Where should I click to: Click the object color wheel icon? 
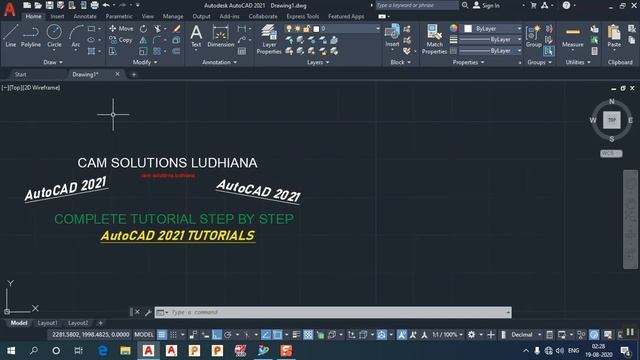(453, 28)
